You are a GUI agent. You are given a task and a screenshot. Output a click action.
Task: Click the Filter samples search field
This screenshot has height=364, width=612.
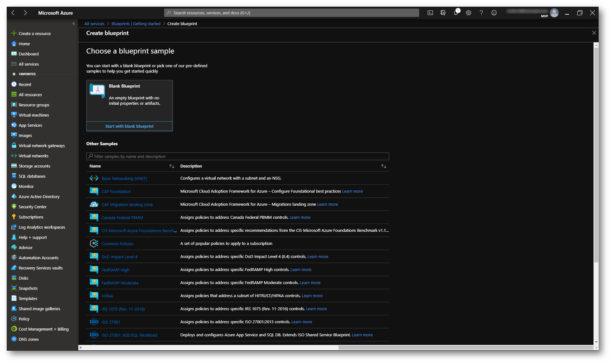[238, 156]
